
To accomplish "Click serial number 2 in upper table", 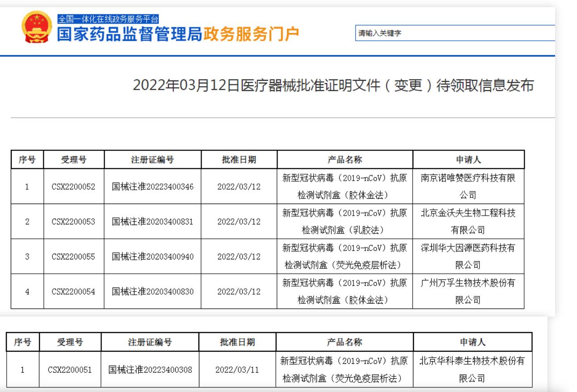I will [27, 222].
